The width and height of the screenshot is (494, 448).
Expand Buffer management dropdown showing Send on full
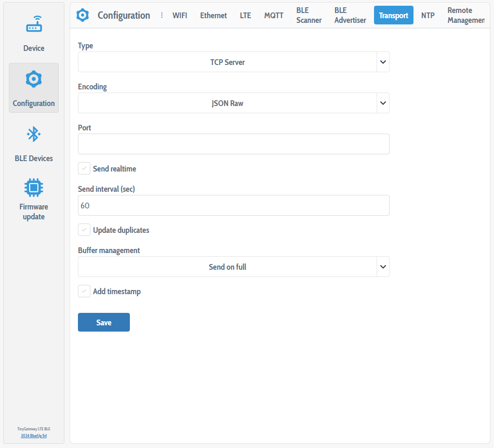(233, 267)
